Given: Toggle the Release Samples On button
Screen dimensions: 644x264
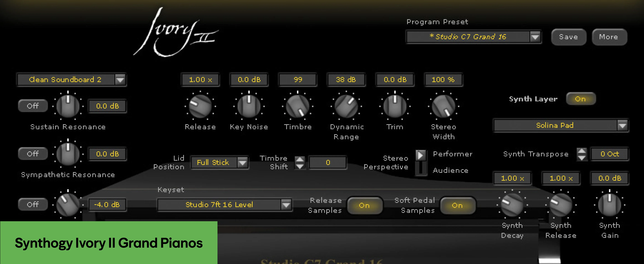Looking at the screenshot, I should 364,205.
